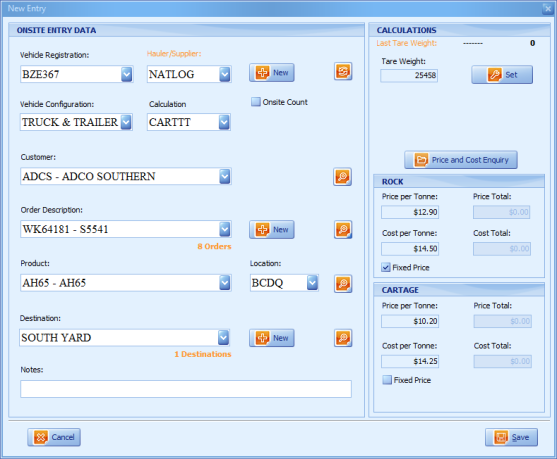Image resolution: width=557 pixels, height=459 pixels.
Task: Expand the Vehicle Registration dropdown
Action: pyautogui.click(x=126, y=74)
